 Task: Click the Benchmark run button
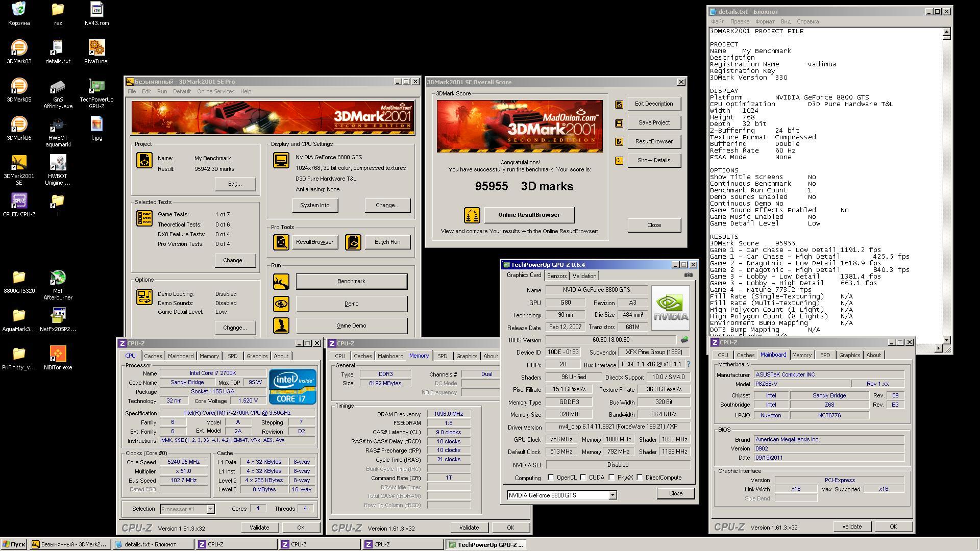pos(351,282)
